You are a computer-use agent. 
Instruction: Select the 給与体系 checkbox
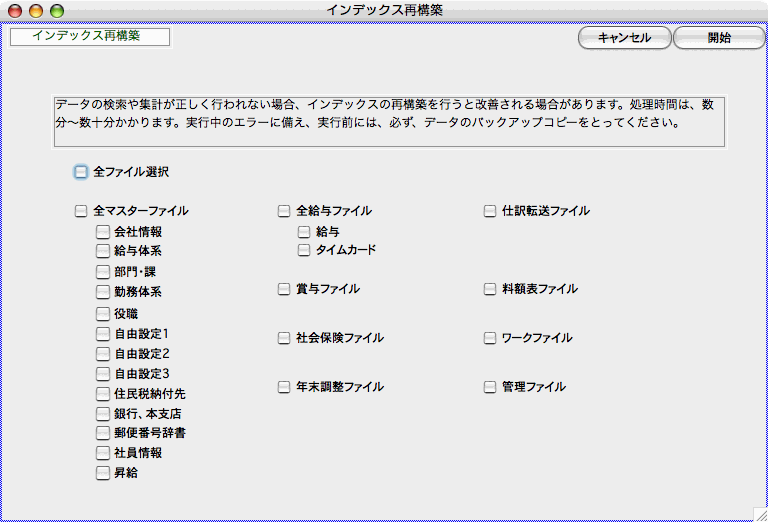pos(103,252)
